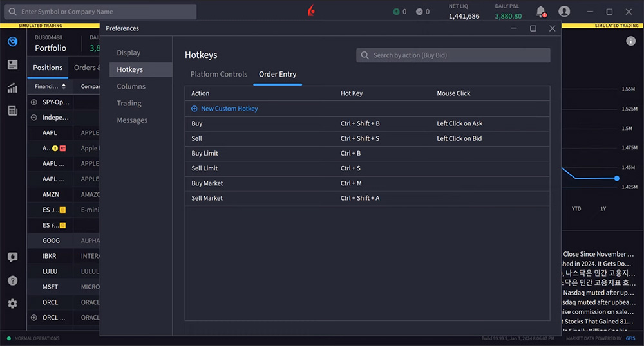Open the Trading preferences section
Viewport: 644px width, 346px height.
pos(129,103)
